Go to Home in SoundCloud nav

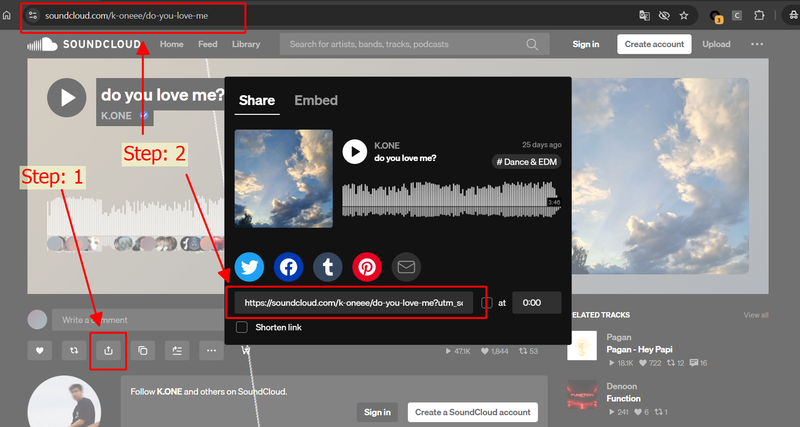click(x=171, y=44)
